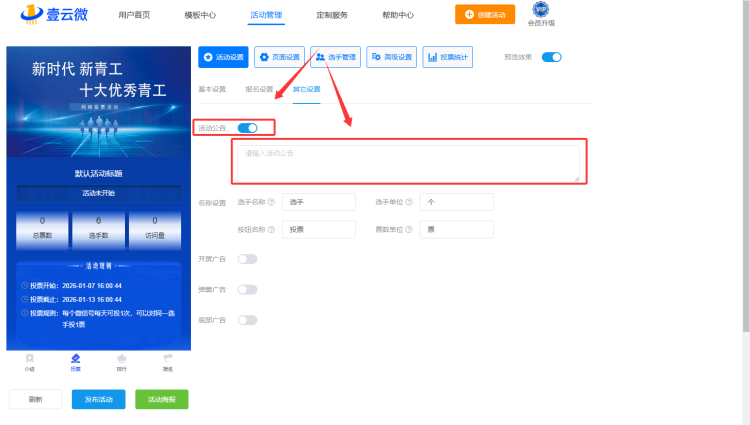Enable the 弹窗广告 toggle
This screenshot has height=425, width=750.
(247, 289)
